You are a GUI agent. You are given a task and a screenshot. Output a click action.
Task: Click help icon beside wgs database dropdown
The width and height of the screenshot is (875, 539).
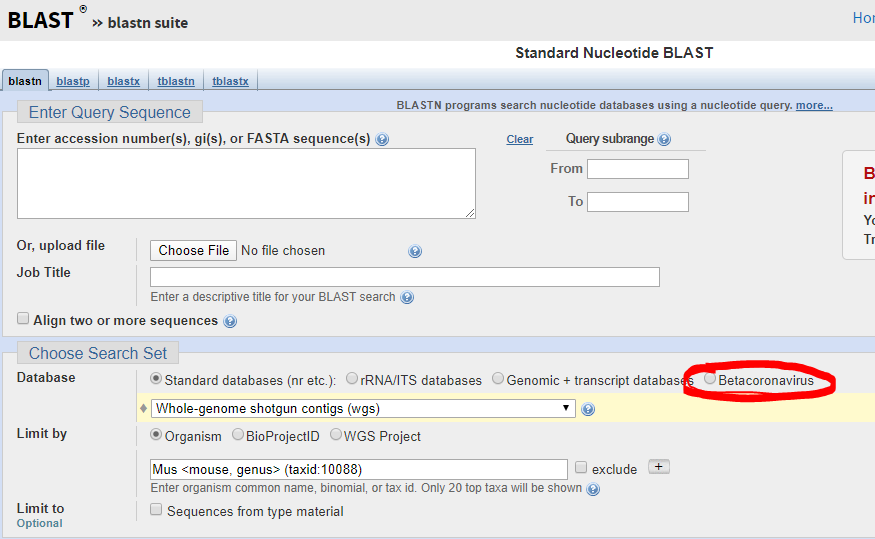point(588,409)
